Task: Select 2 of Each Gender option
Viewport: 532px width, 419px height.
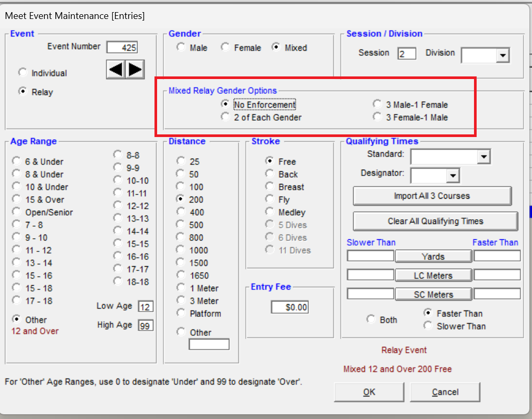Action: [226, 117]
